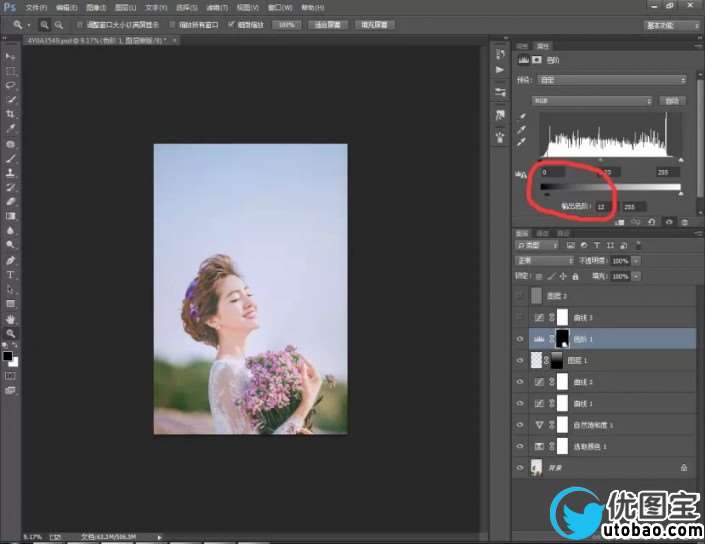Image resolution: width=705 pixels, height=544 pixels.
Task: Hide the 背景 background layer
Action: [520, 468]
